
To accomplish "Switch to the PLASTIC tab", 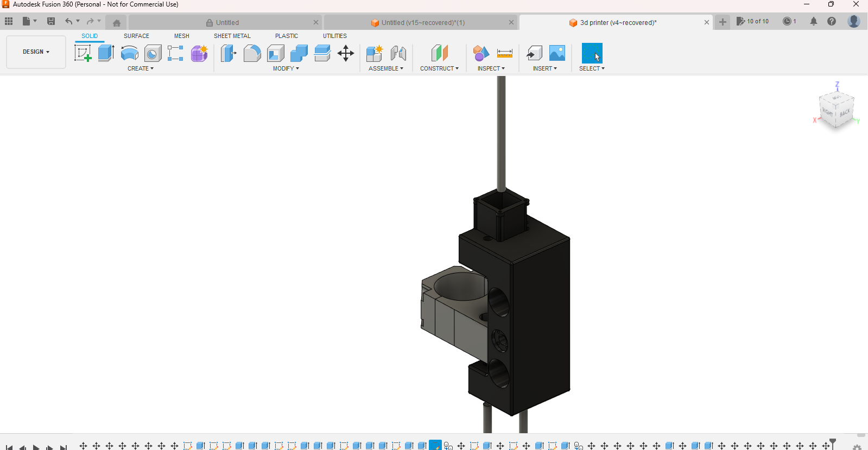I will coord(287,36).
